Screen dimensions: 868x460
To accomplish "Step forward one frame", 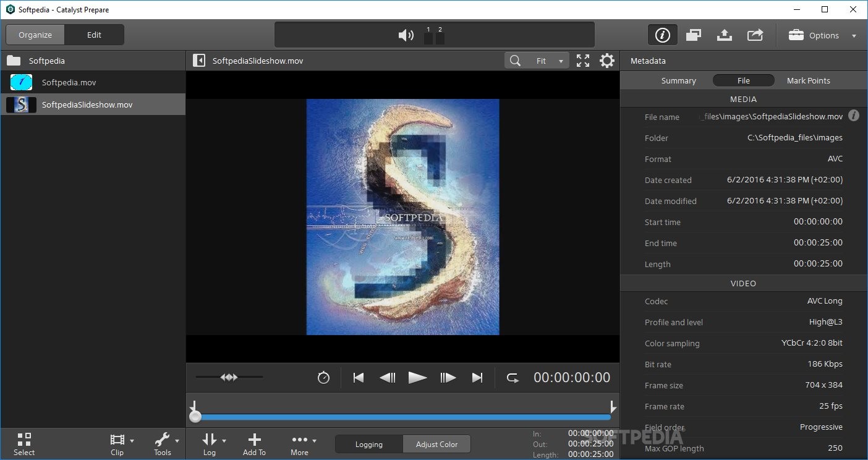I will tap(448, 377).
